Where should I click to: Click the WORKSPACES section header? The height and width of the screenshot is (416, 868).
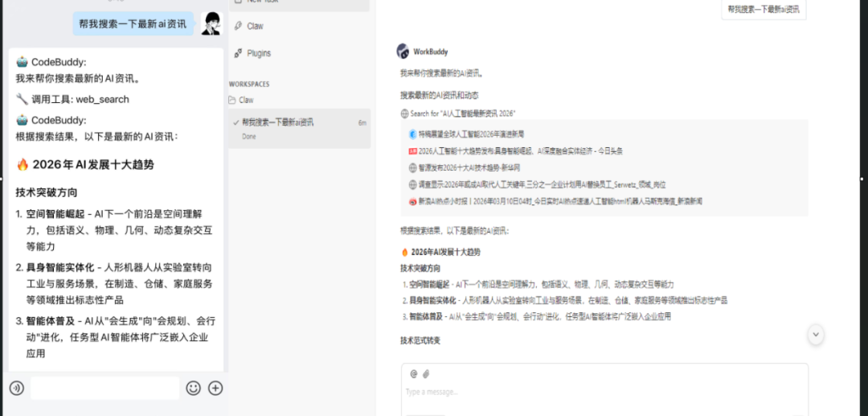click(x=249, y=84)
